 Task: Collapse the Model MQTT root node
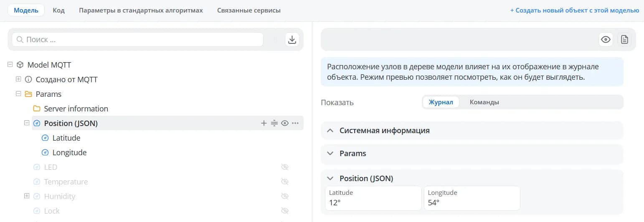[x=10, y=65]
